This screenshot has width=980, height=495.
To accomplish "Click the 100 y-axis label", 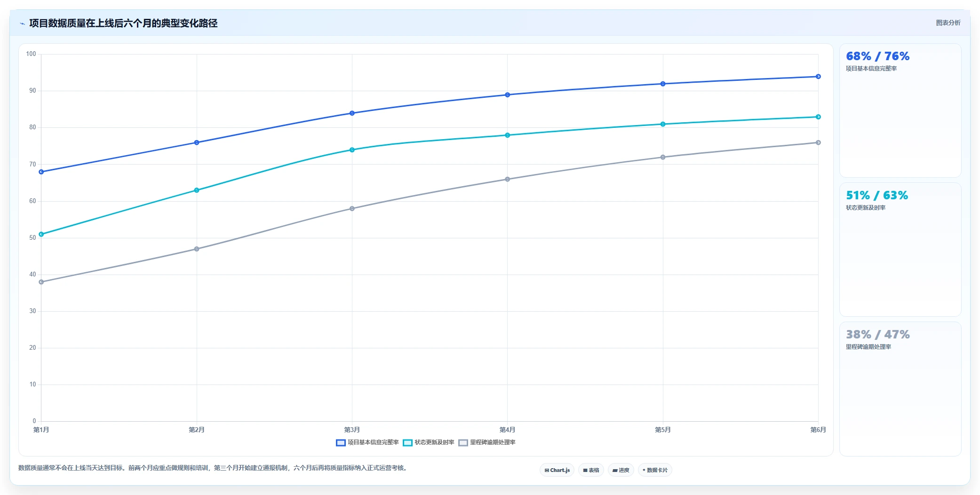I will click(x=31, y=54).
